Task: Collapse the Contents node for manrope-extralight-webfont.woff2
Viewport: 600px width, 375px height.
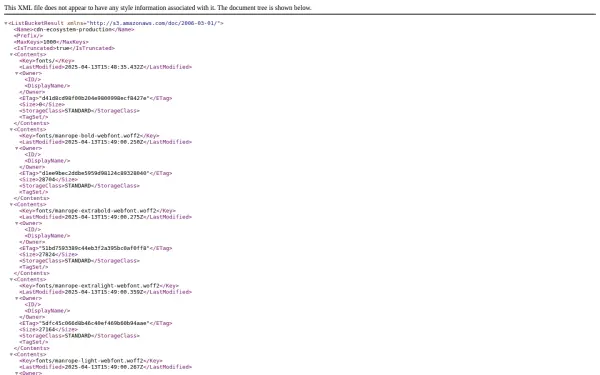Action: 11,280
